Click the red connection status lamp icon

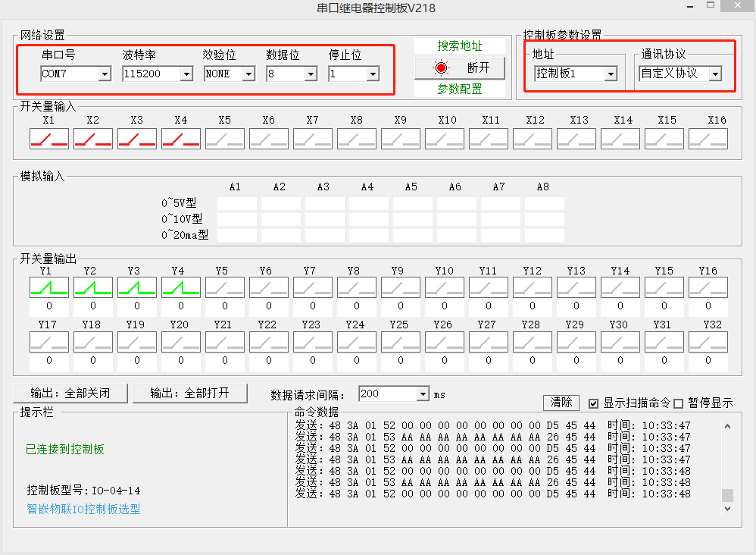441,68
